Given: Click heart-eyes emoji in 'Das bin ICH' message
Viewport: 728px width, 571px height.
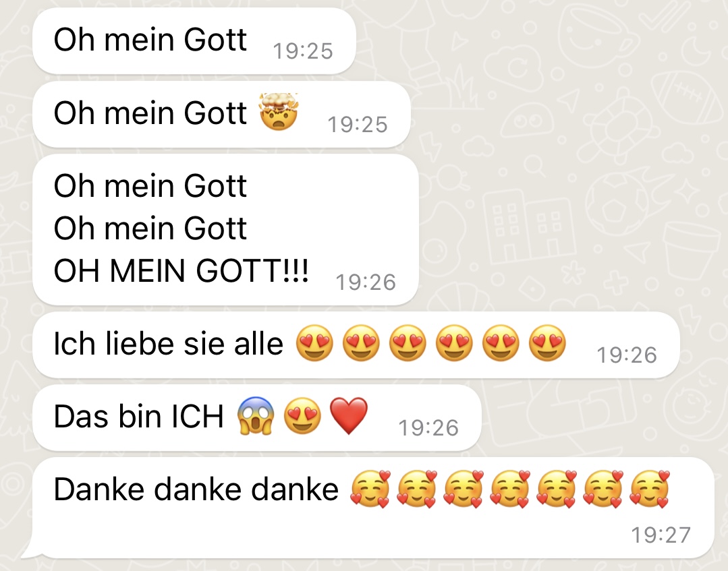Looking at the screenshot, I should pos(302,416).
